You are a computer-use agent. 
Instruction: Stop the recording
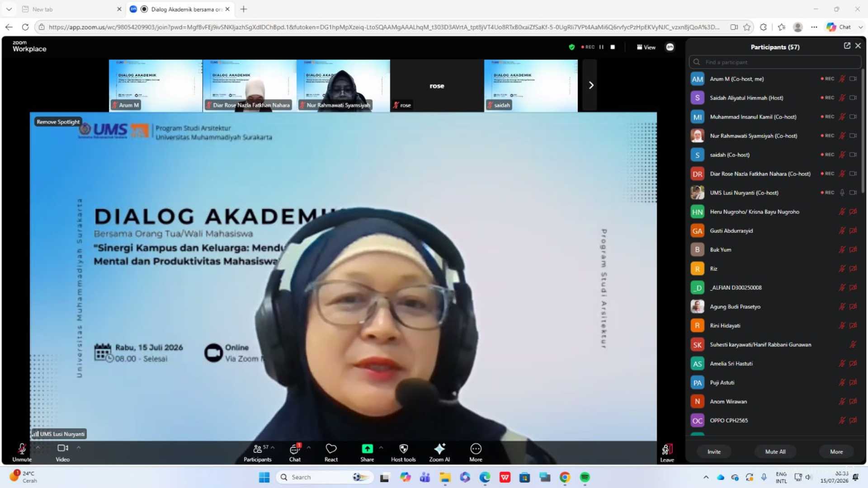(x=613, y=47)
